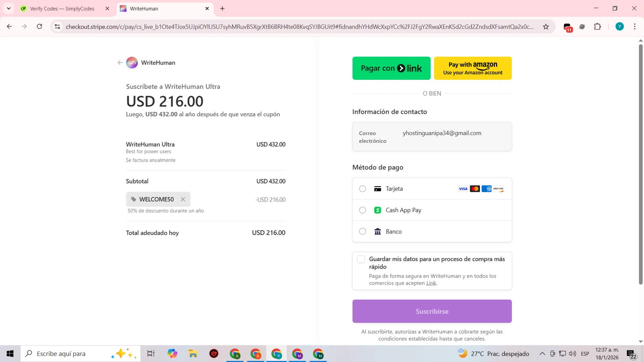
Task: Click the WriteHuman logo avatar
Action: (132, 63)
